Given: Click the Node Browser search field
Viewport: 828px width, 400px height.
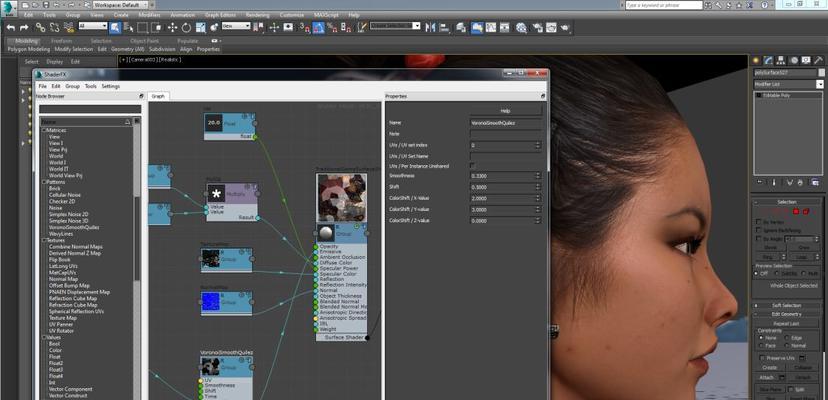Looking at the screenshot, I should [x=90, y=109].
